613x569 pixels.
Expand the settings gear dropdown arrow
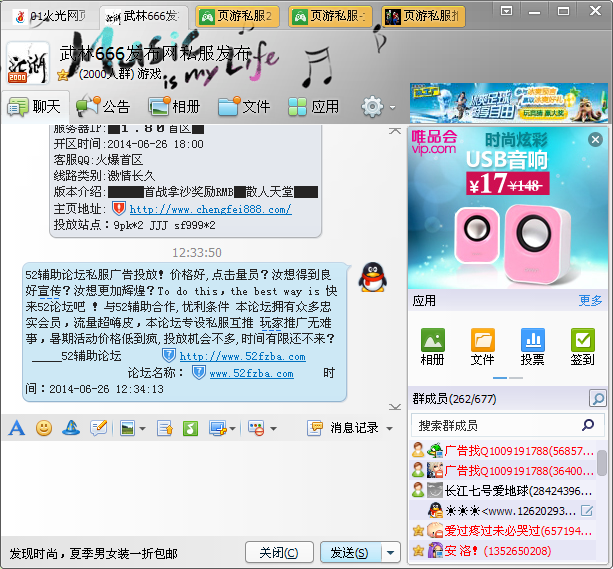pyautogui.click(x=392, y=107)
